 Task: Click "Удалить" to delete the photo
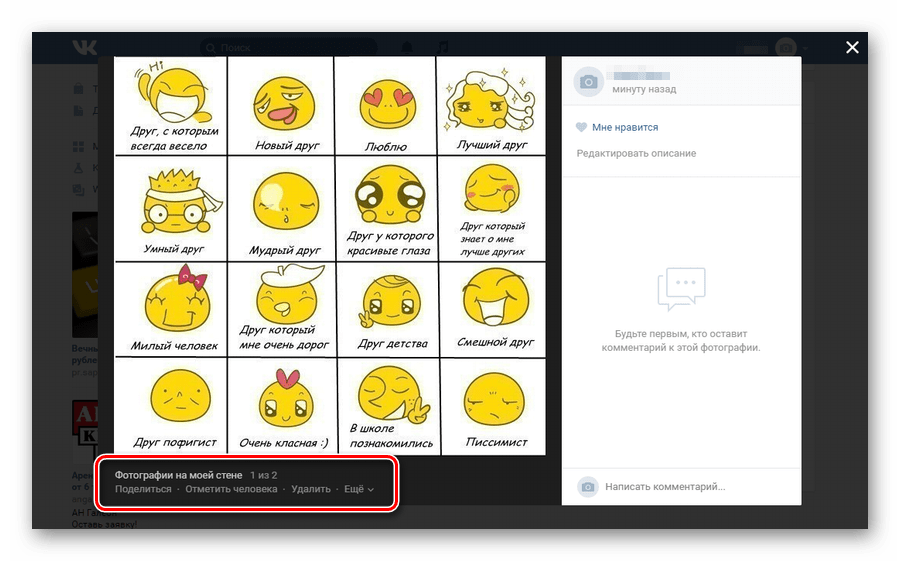point(311,490)
